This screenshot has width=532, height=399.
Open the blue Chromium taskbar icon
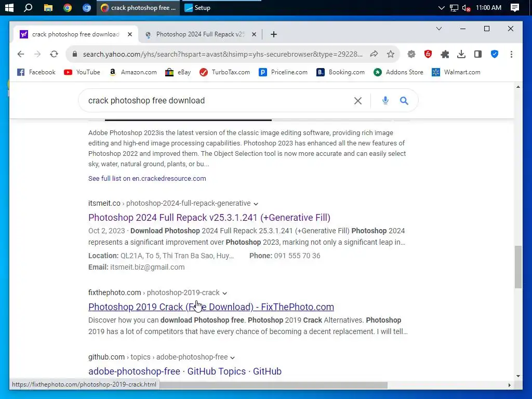[87, 7]
